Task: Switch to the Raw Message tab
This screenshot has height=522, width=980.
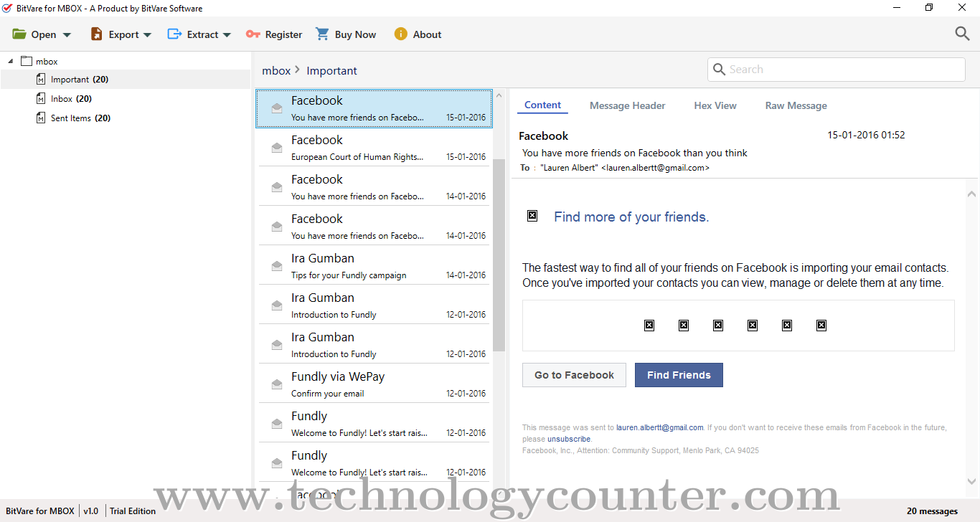Action: (796, 105)
